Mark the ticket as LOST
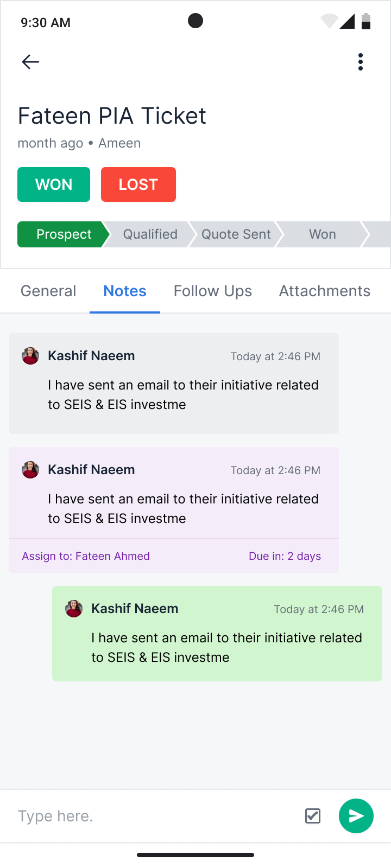 (x=138, y=184)
